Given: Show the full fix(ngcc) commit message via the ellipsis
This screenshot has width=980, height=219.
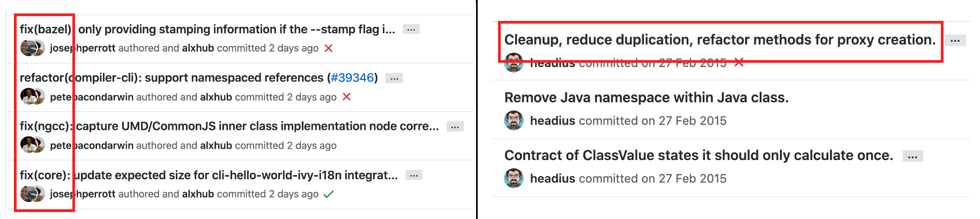Looking at the screenshot, I should point(455,127).
